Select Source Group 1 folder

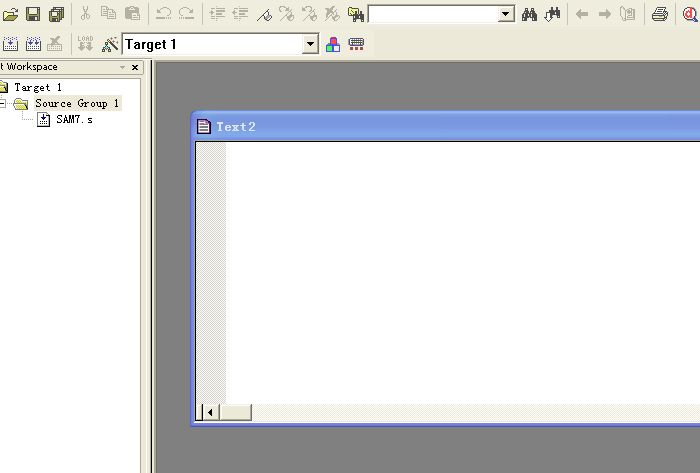click(77, 104)
